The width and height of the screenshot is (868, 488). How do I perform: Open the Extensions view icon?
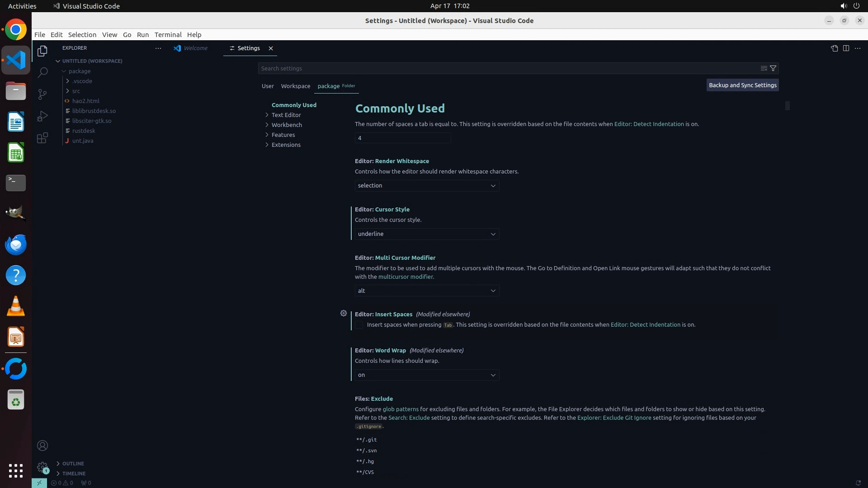click(42, 138)
